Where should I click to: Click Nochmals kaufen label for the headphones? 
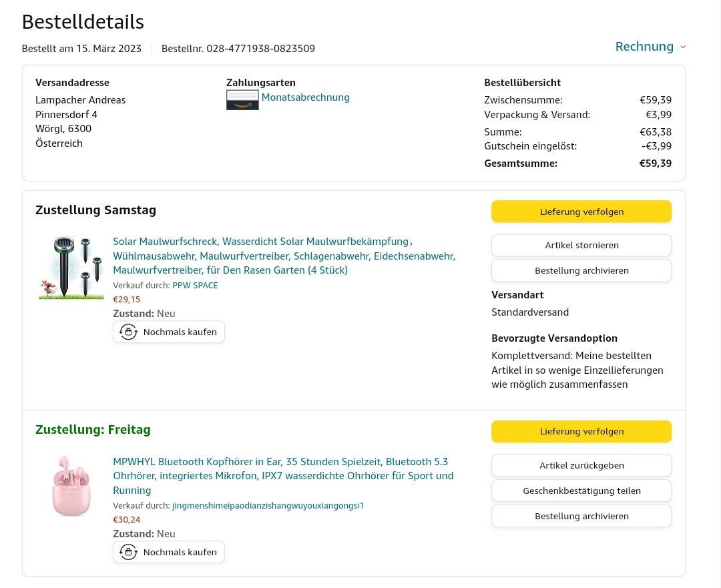coord(180,552)
